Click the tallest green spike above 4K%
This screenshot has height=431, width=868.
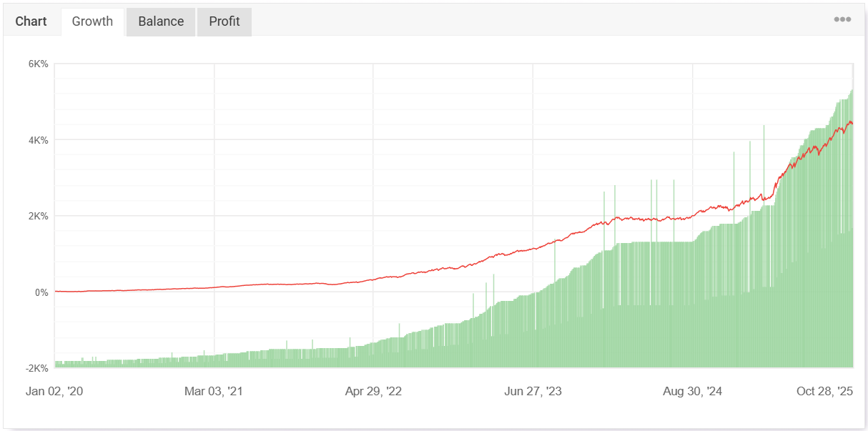[x=764, y=127]
